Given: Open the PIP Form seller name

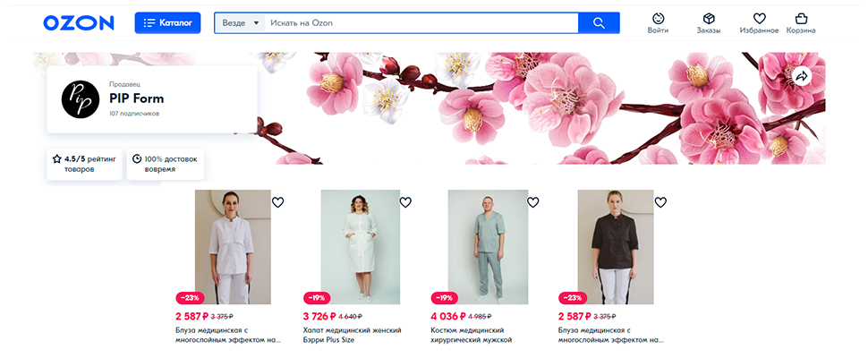Looking at the screenshot, I should [137, 99].
